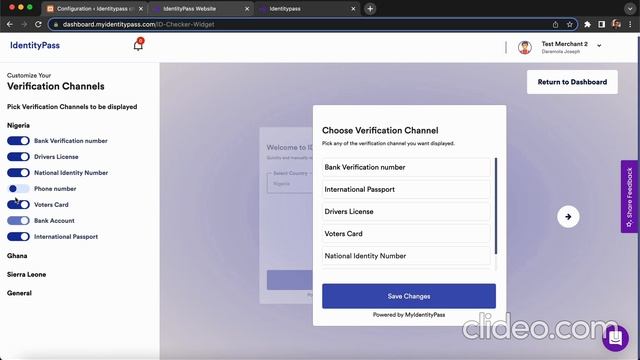640x360 pixels.
Task: Expand the General section
Action: 19,293
